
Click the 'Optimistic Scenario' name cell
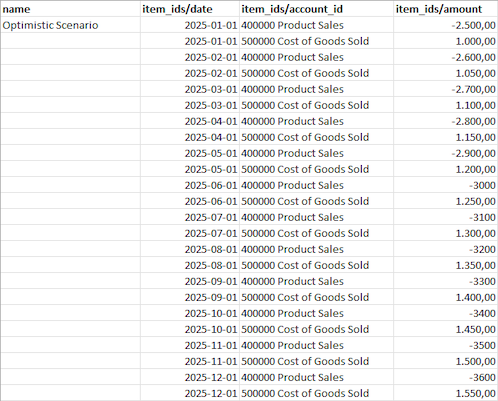70,25
